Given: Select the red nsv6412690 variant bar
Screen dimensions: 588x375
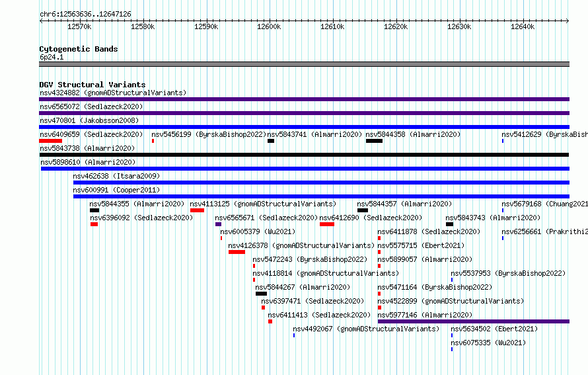Looking at the screenshot, I should click(x=327, y=224).
